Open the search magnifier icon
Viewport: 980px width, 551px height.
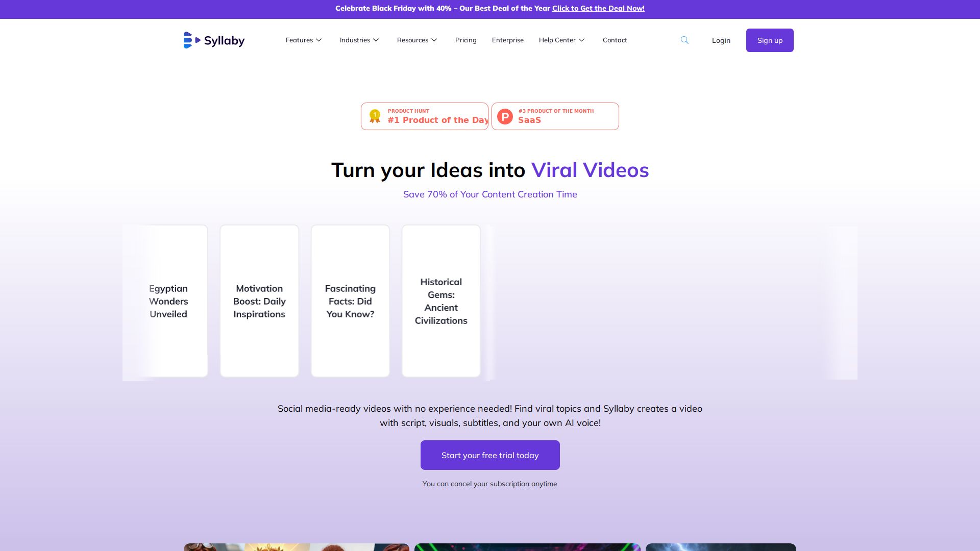[684, 40]
